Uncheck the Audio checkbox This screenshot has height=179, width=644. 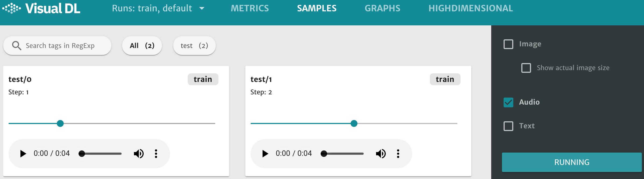[508, 102]
